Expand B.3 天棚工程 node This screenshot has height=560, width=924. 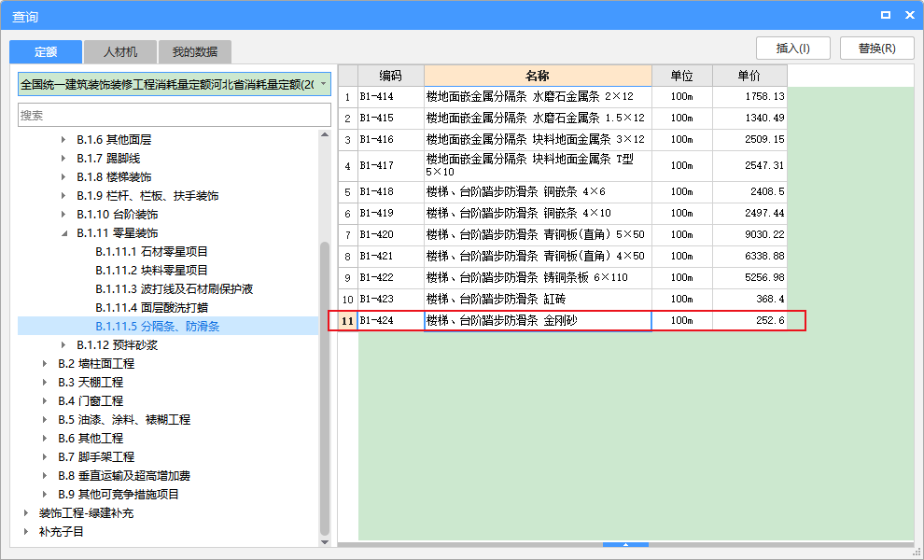(45, 383)
